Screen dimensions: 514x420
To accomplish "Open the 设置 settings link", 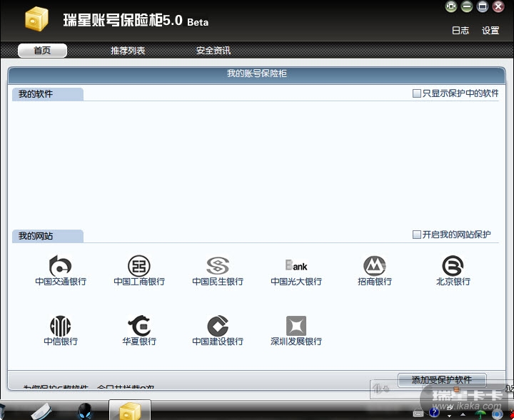I will coord(490,31).
